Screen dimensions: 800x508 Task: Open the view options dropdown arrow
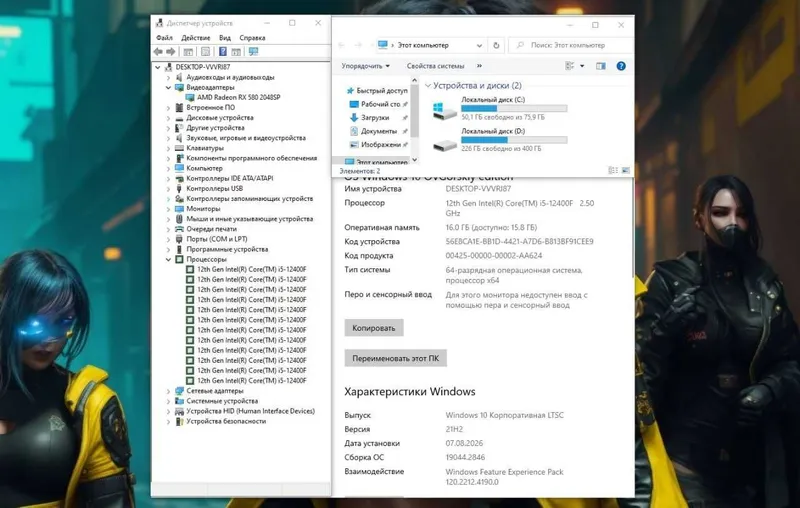[582, 66]
